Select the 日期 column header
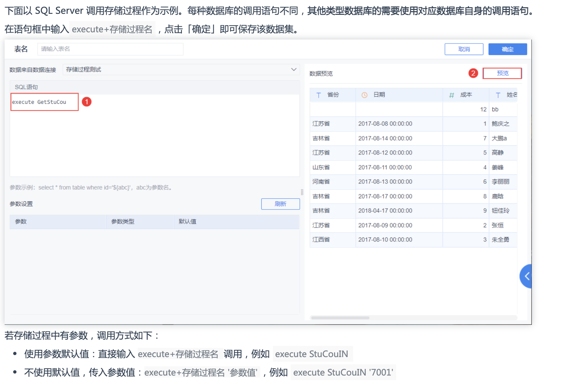Screen dimensions: 574x392 [x=399, y=95]
